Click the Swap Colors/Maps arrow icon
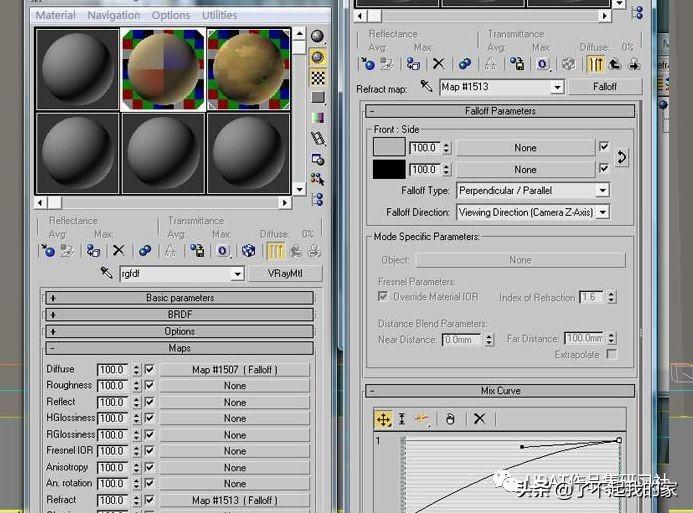 coord(621,158)
